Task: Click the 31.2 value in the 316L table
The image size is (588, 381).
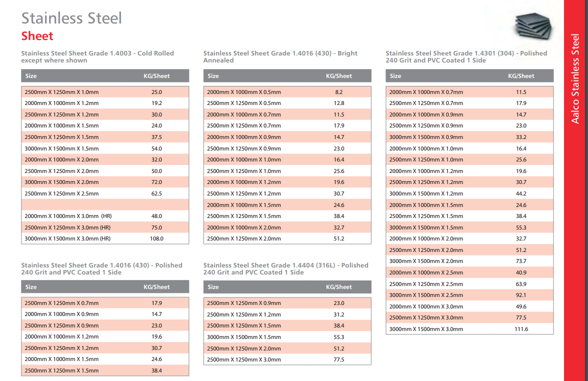Action: pos(339,314)
